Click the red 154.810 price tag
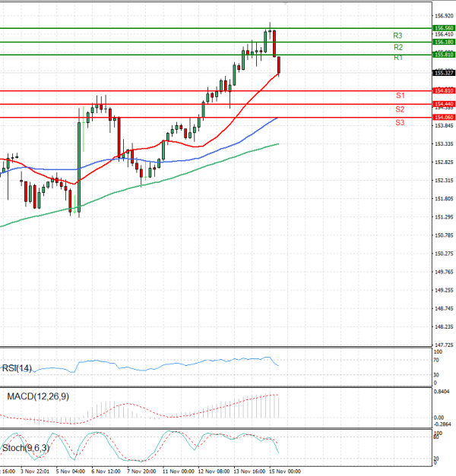The width and height of the screenshot is (456, 476). [443, 91]
